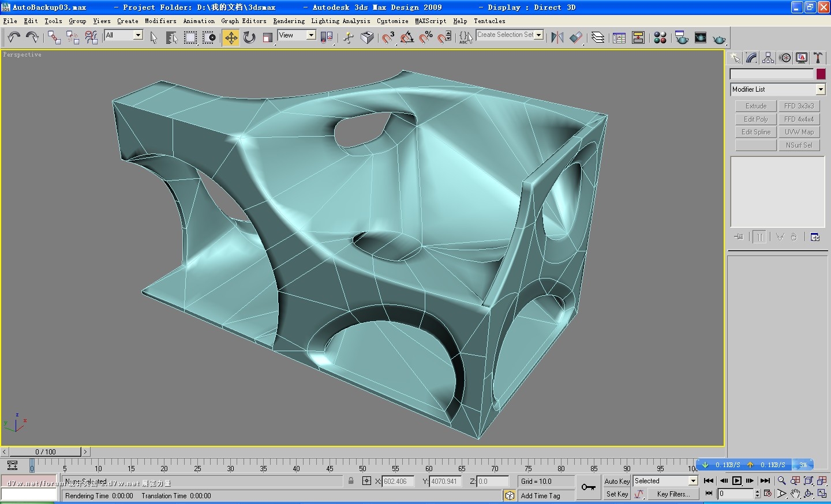Click the FFD 4x4x4 button

click(x=799, y=119)
